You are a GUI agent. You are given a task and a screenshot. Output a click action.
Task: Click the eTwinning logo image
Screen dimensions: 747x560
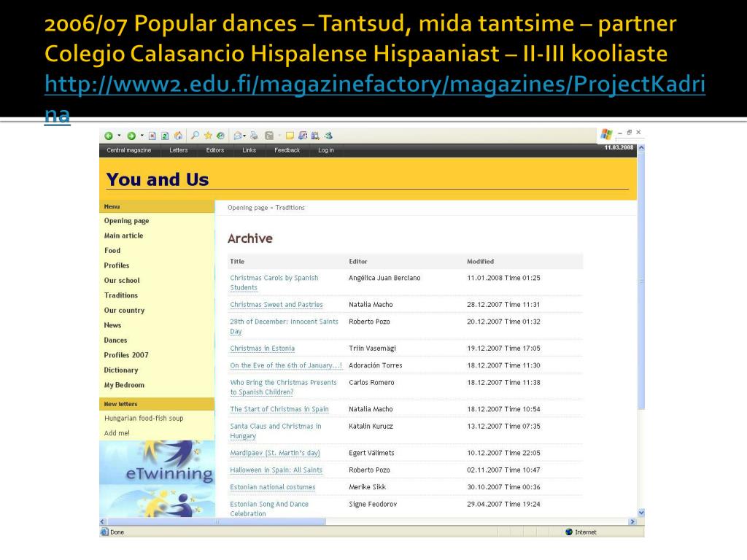pyautogui.click(x=158, y=478)
